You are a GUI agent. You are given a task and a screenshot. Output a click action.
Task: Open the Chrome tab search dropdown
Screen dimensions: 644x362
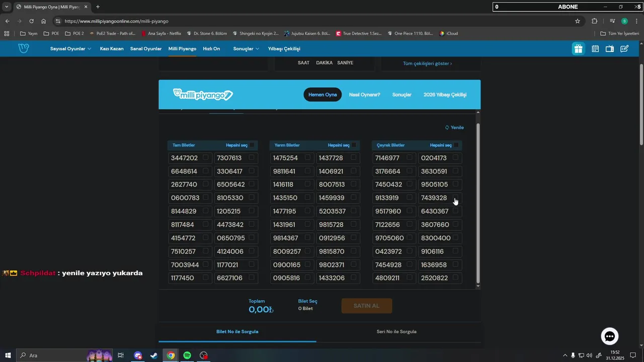pos(7,7)
